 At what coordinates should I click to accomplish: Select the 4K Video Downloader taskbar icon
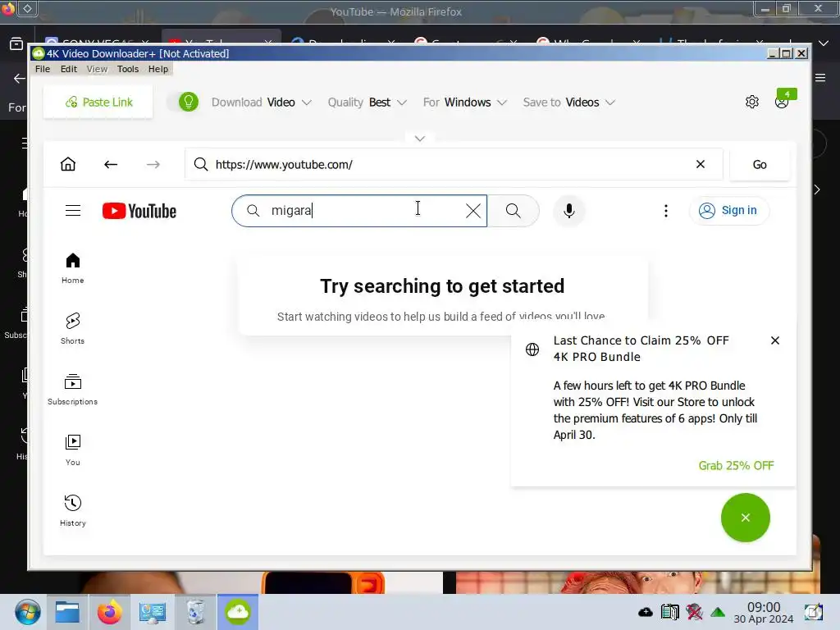click(x=237, y=612)
